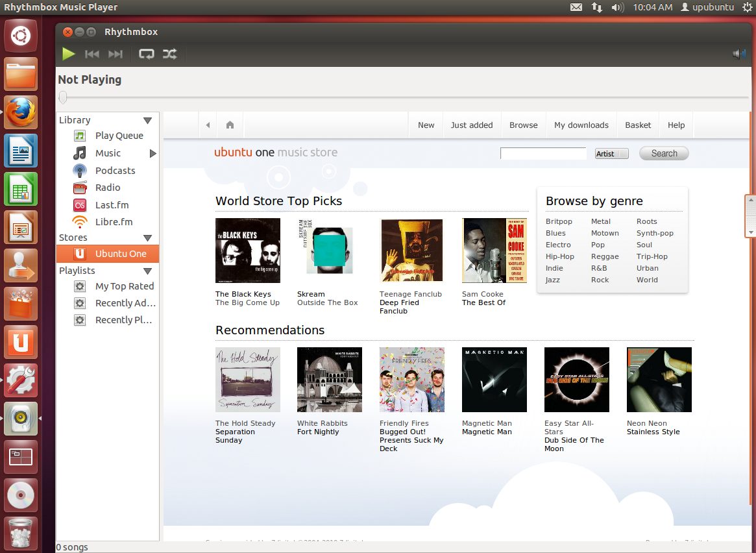Open the Basket tab

[638, 125]
